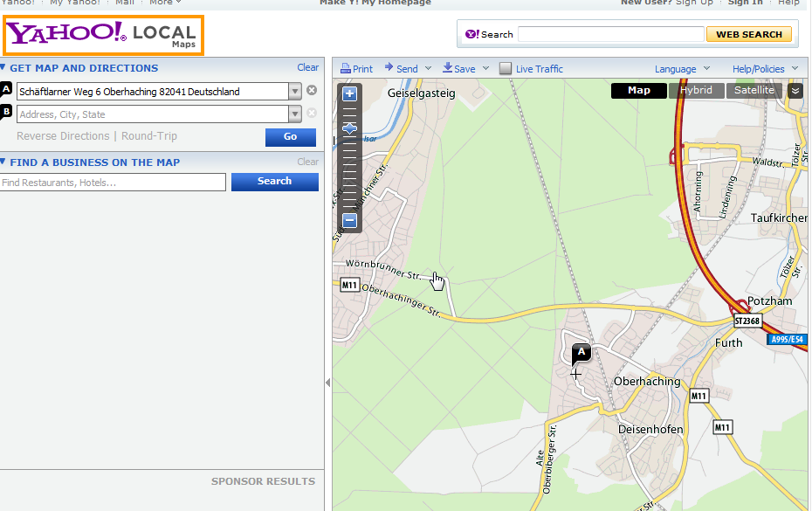Click the Wörnbrunner Str. label

383,270
